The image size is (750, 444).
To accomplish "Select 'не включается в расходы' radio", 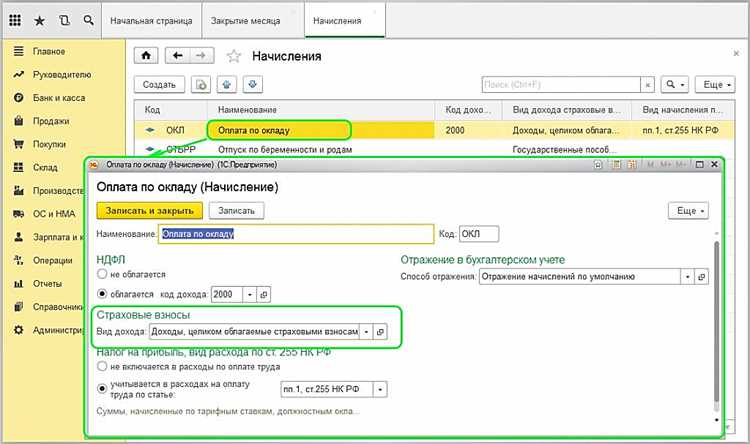I will 102,366.
